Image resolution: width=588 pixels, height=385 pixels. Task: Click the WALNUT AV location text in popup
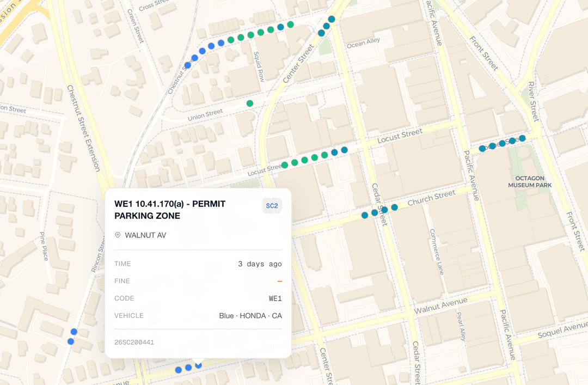145,235
